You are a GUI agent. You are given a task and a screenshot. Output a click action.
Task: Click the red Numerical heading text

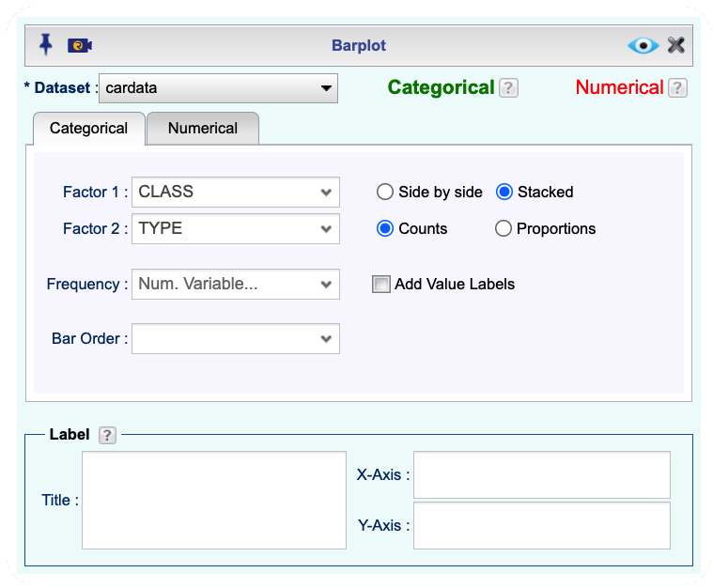point(619,87)
